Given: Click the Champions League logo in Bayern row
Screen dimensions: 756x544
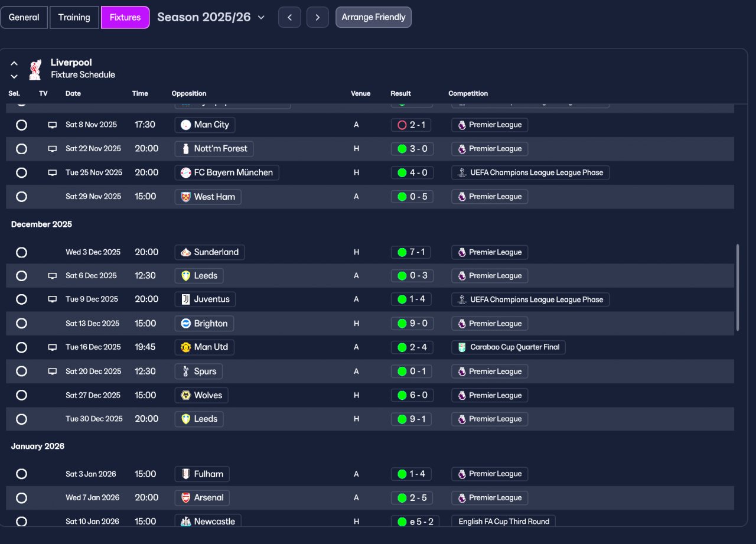Looking at the screenshot, I should coord(462,173).
